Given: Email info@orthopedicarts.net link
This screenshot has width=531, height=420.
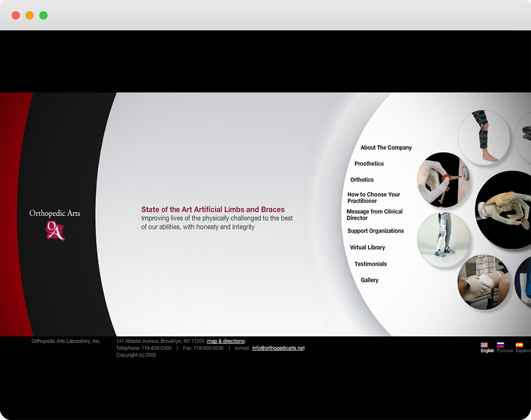Looking at the screenshot, I should point(278,348).
